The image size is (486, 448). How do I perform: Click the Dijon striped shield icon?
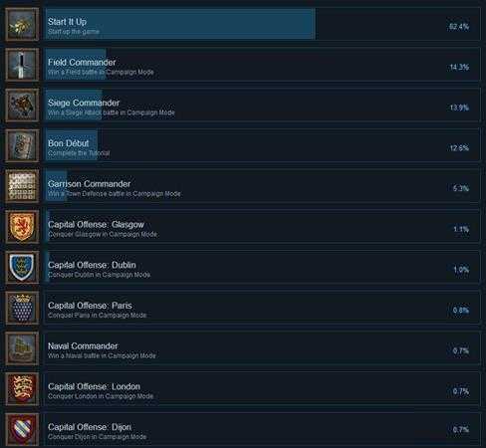click(22, 429)
